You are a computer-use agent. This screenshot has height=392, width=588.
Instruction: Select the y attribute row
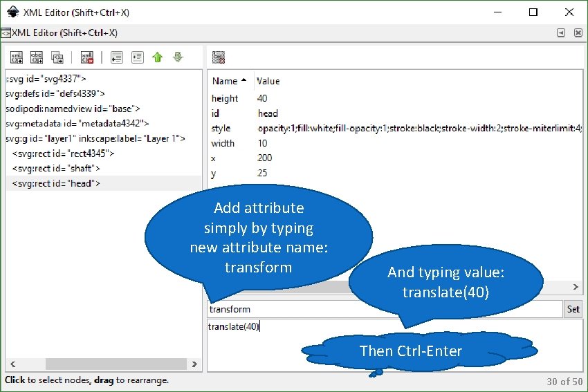click(x=395, y=173)
